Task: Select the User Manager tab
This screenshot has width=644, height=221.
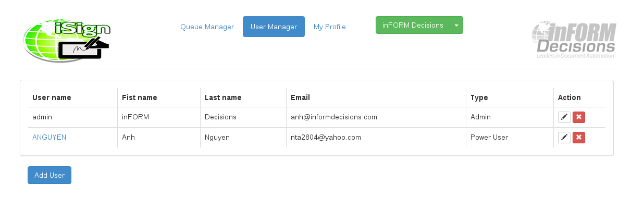Action: (274, 27)
